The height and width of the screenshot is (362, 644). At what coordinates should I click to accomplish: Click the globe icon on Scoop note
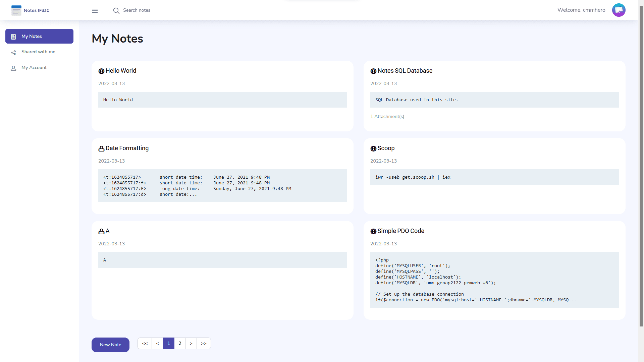point(373,148)
